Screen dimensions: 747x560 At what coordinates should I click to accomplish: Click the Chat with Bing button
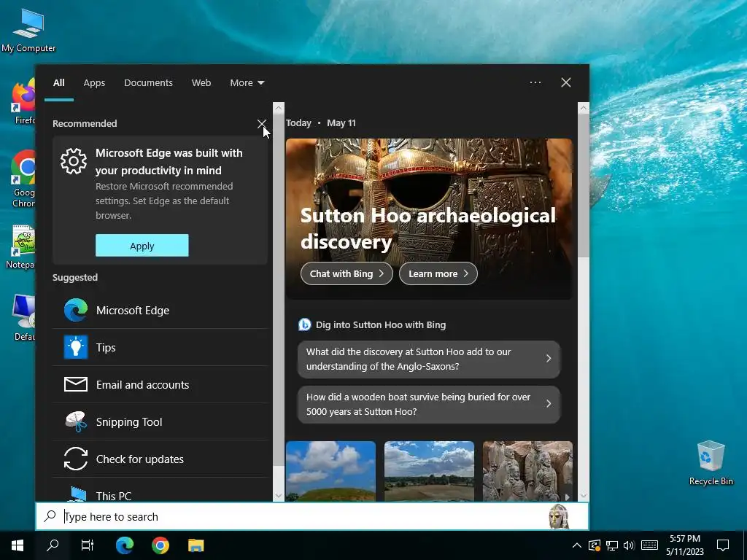[x=347, y=274]
